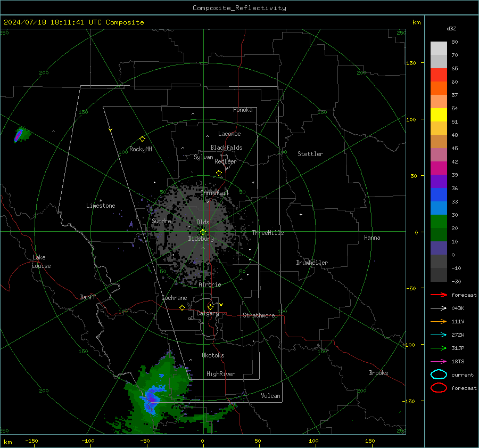479x448 pixels.
Task: Click the Sylvan label
Action: click(x=203, y=157)
